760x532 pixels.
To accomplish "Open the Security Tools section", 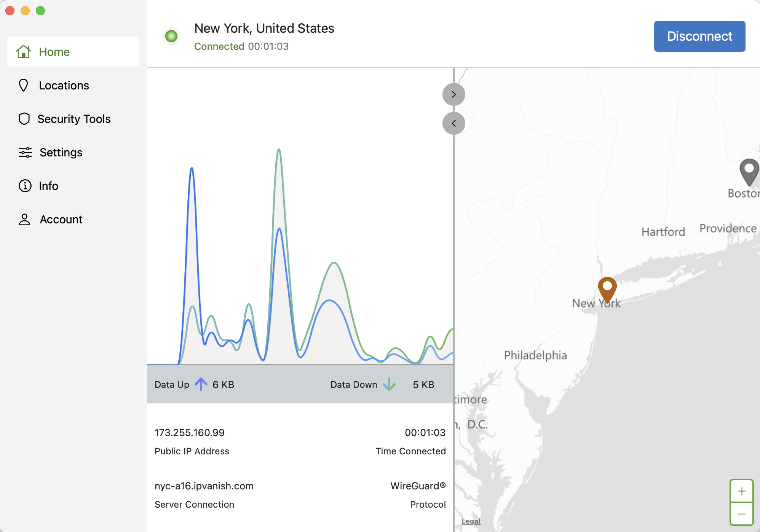I will (74, 119).
